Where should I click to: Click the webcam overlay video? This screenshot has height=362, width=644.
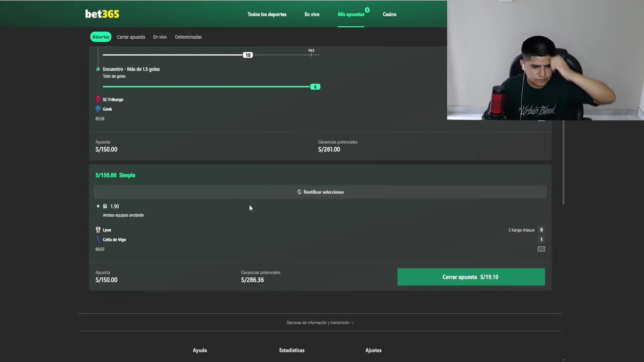tap(545, 60)
